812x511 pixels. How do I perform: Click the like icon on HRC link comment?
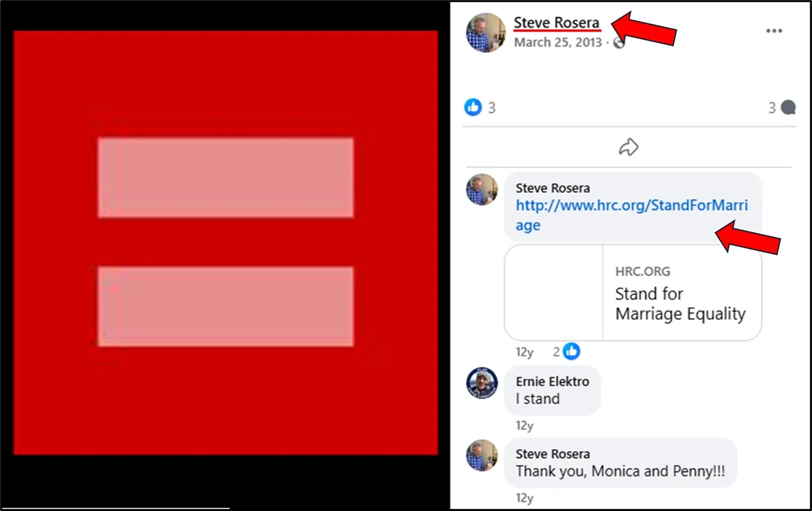(x=571, y=351)
